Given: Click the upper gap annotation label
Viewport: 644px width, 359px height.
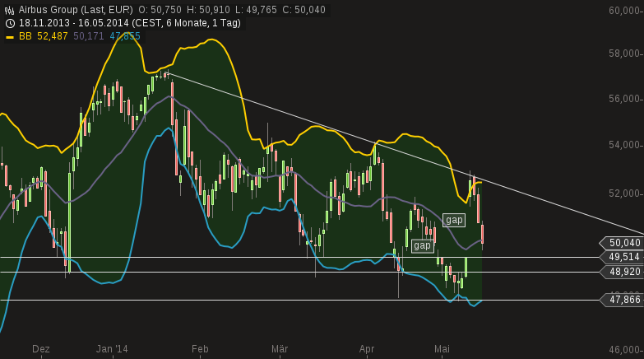Looking at the screenshot, I should coord(454,220).
